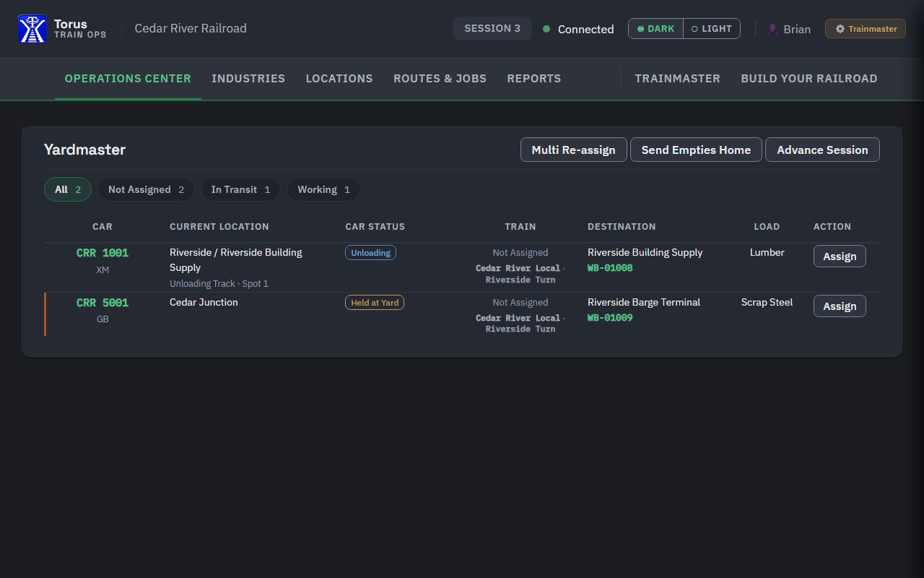Filter by In Transit cars
This screenshot has height=578, width=924.
[240, 189]
